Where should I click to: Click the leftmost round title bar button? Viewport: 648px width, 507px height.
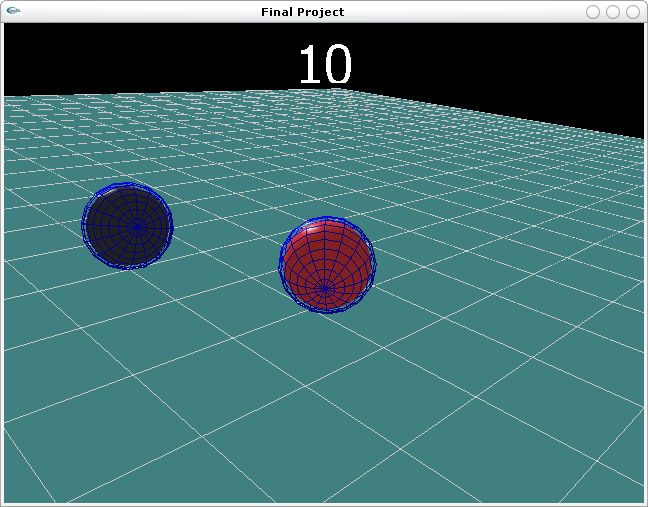pos(593,12)
